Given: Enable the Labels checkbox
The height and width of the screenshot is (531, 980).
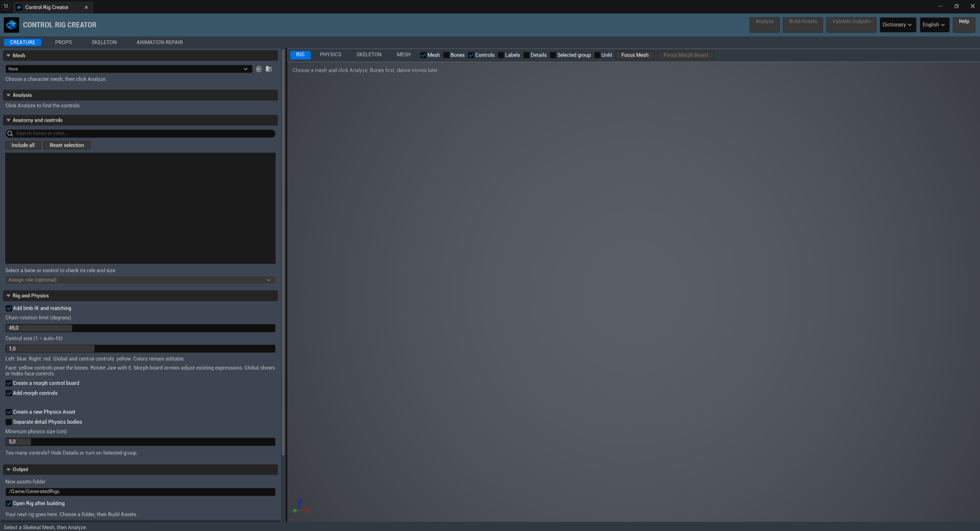Looking at the screenshot, I should point(501,55).
